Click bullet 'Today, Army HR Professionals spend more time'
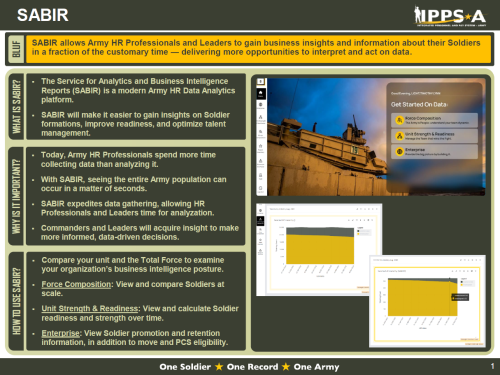The width and height of the screenshot is (500, 375). 128,160
